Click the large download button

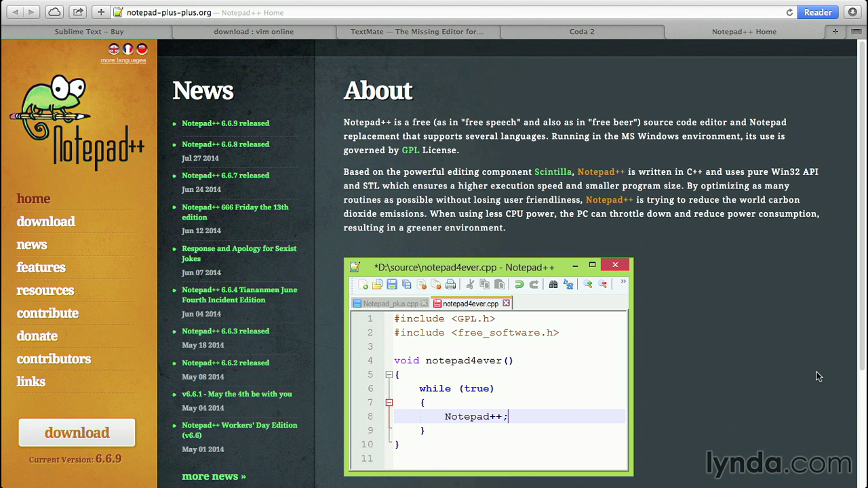[77, 432]
